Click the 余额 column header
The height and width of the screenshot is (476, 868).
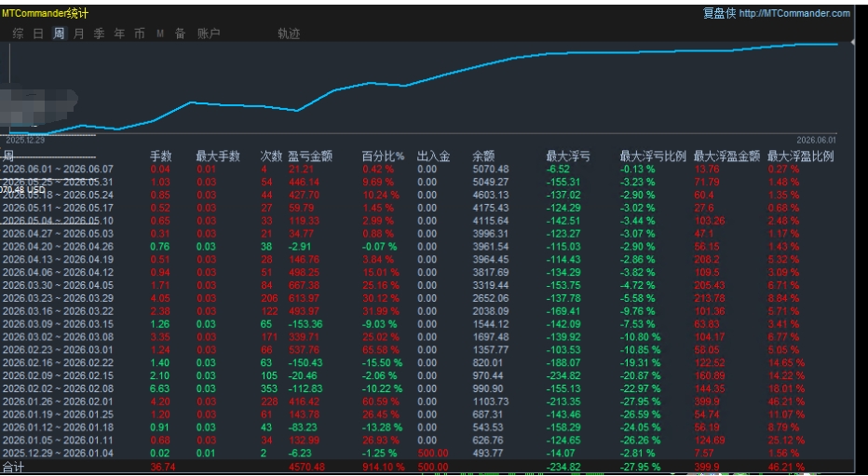pos(483,156)
